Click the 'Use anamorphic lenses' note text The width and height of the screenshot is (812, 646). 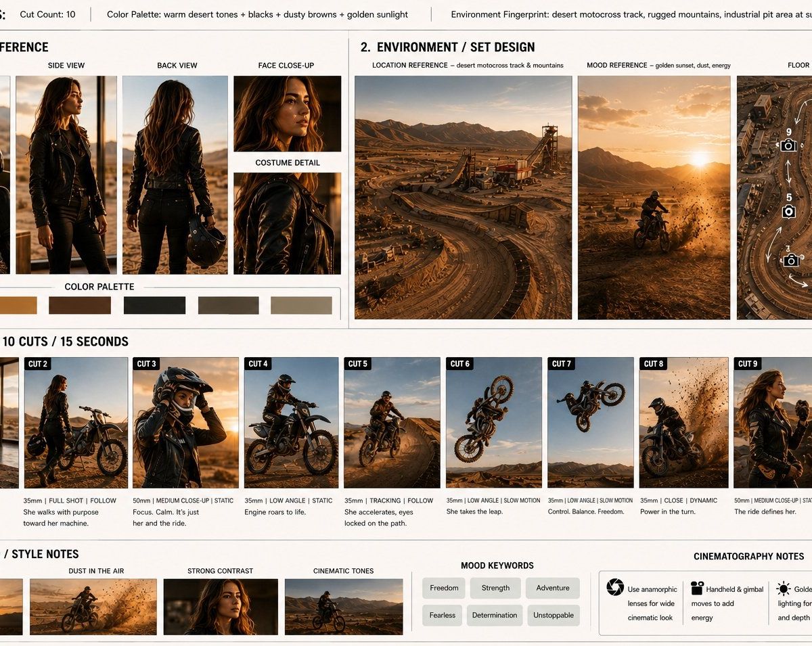pos(652,603)
